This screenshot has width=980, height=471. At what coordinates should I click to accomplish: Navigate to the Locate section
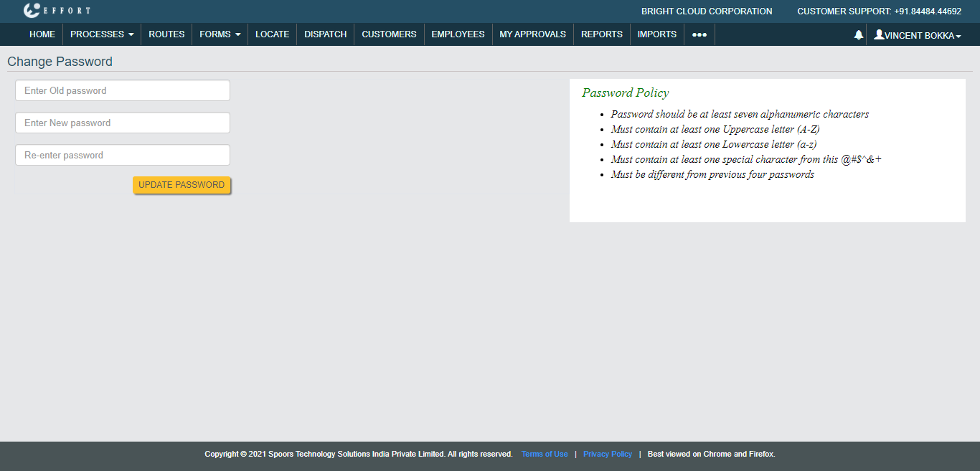tap(272, 34)
